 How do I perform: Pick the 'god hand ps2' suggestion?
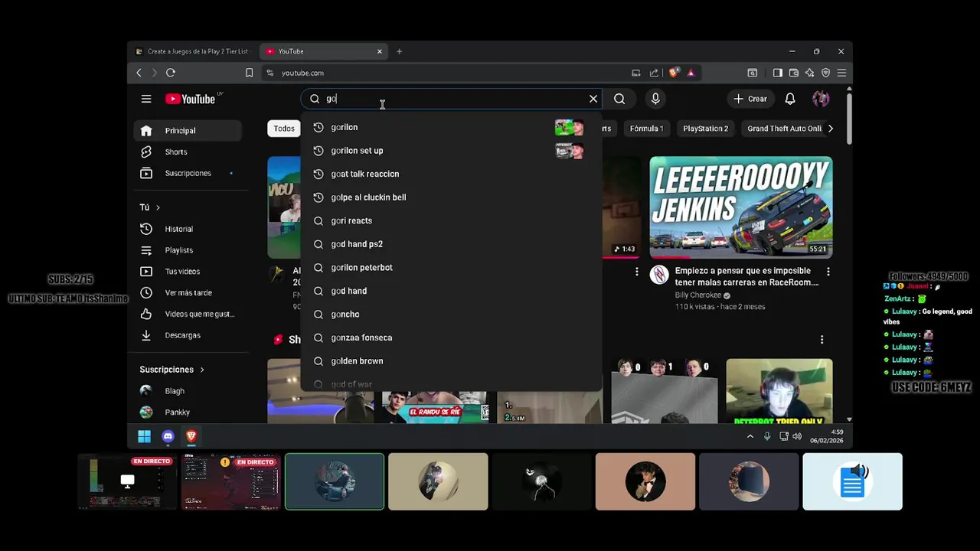[x=451, y=244]
